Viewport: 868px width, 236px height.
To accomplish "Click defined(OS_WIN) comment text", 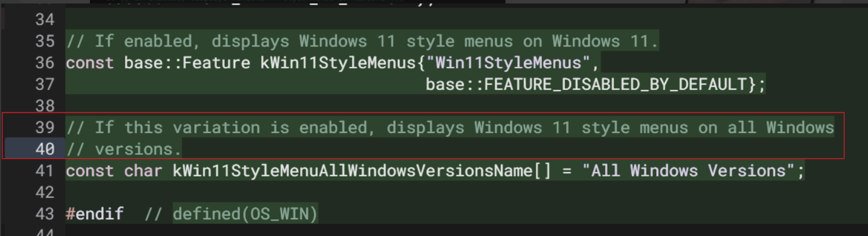I will coord(245,213).
